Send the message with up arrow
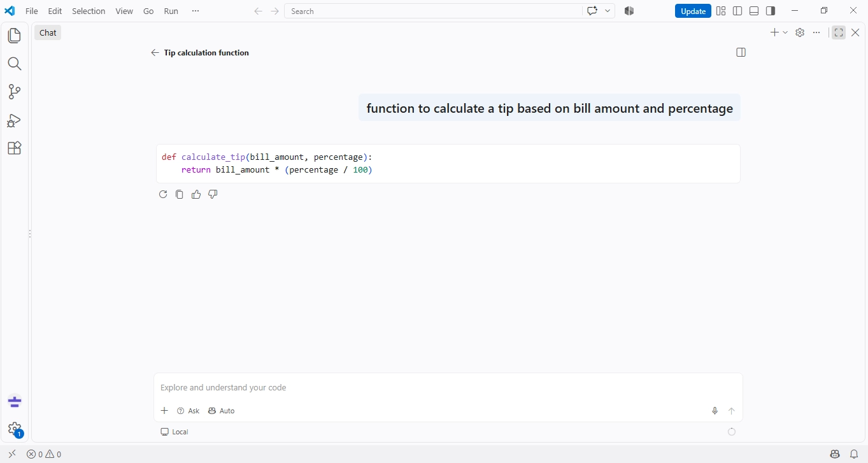The height and width of the screenshot is (463, 868). (732, 411)
